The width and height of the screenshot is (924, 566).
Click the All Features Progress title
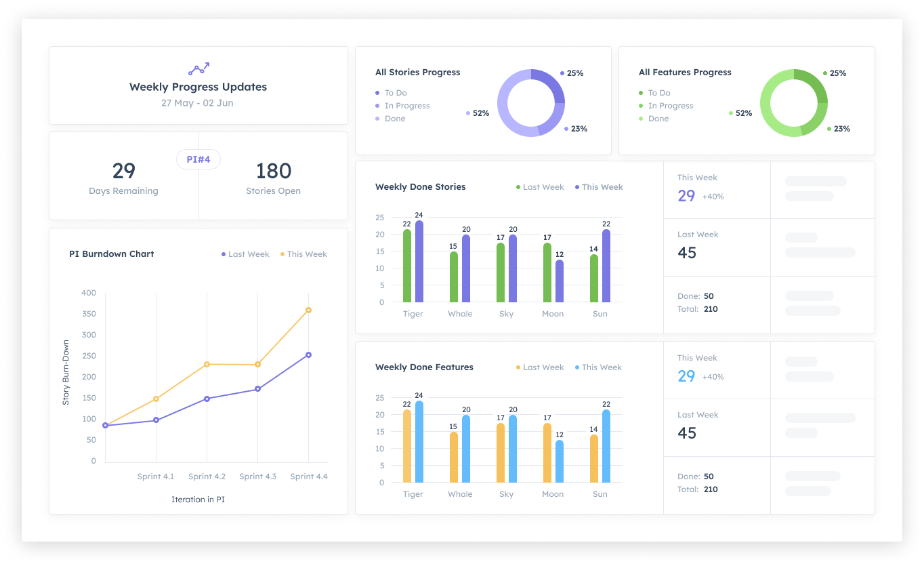tap(686, 73)
